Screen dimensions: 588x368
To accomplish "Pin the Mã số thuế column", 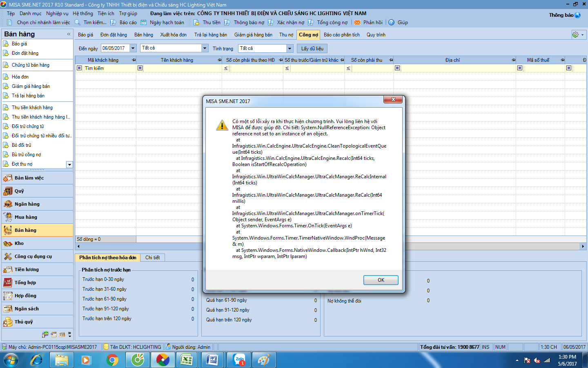I will [x=562, y=60].
